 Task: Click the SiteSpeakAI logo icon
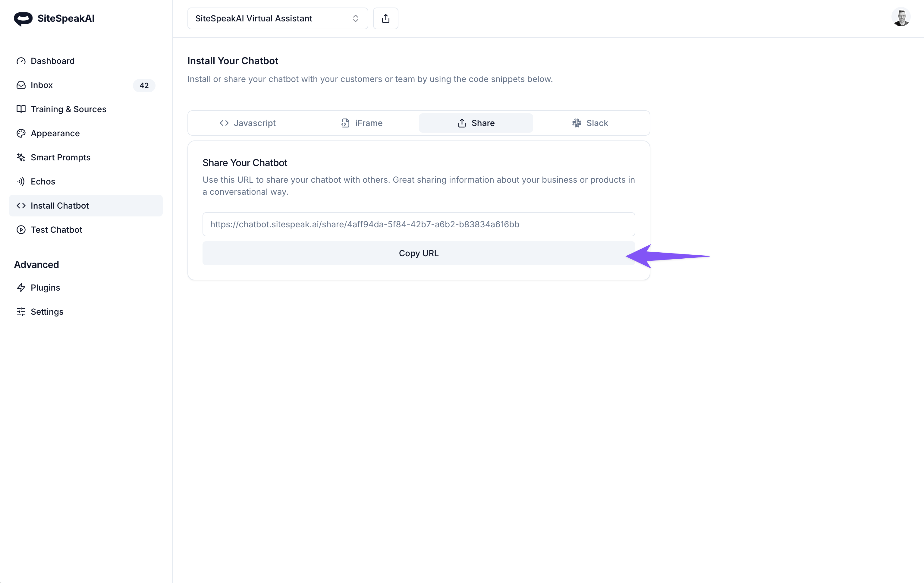pos(23,18)
